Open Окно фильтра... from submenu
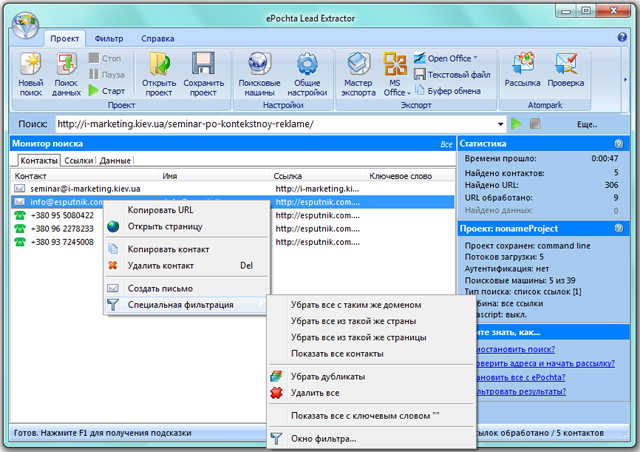The image size is (640, 452). pos(371,439)
